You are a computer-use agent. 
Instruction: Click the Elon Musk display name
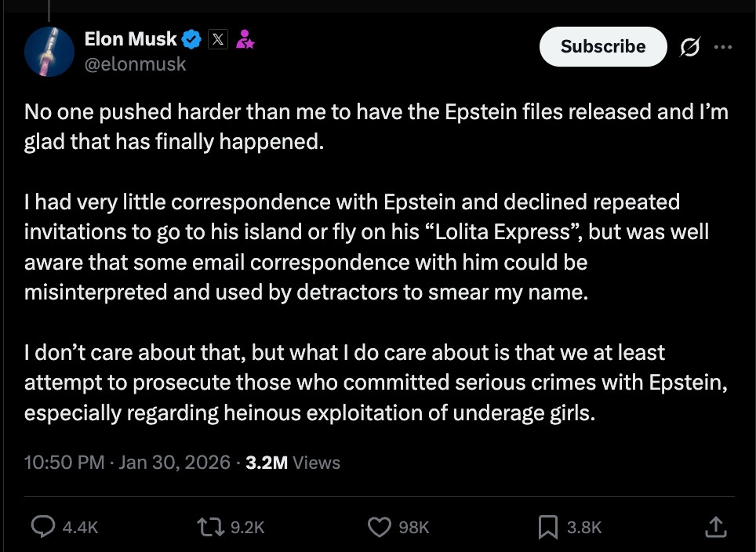pyautogui.click(x=130, y=38)
